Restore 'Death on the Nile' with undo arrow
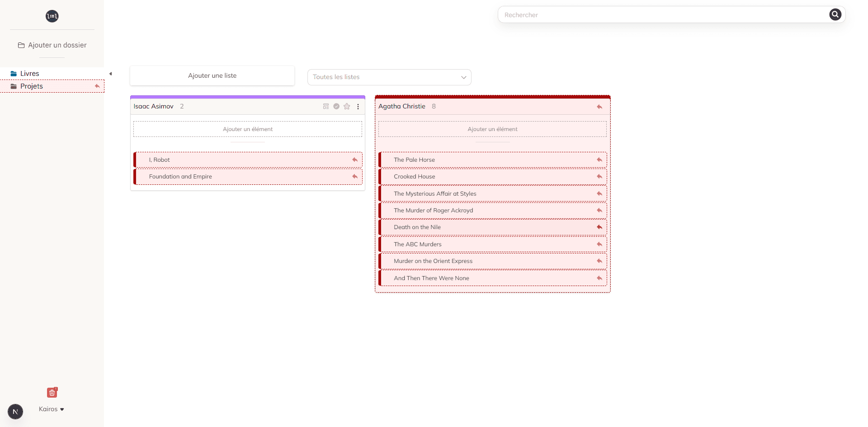868x427 pixels. 599,227
